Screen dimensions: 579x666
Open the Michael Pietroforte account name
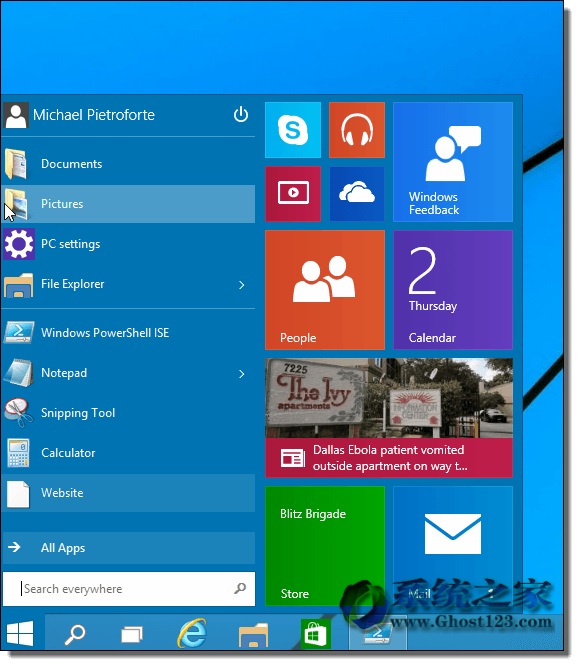[x=94, y=115]
